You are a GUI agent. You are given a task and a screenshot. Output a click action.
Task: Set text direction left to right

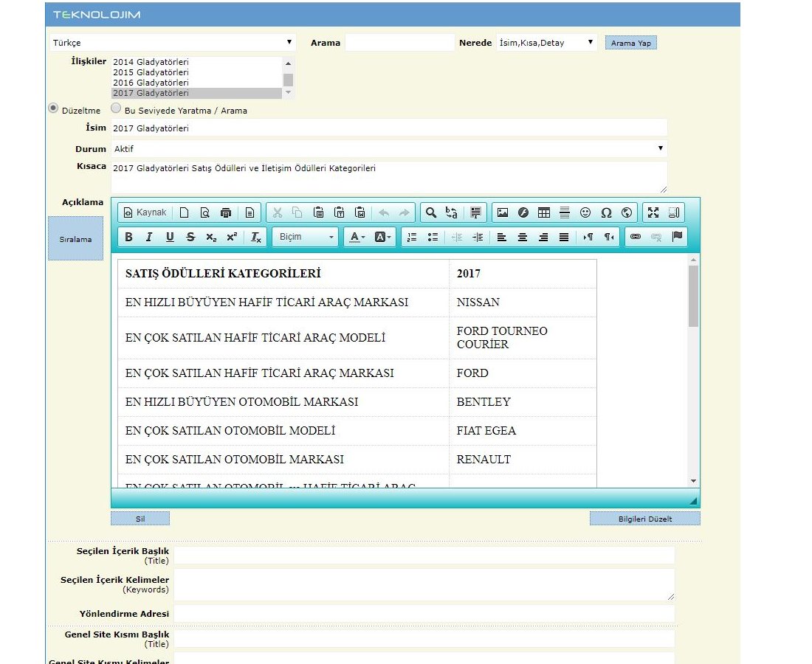point(588,237)
